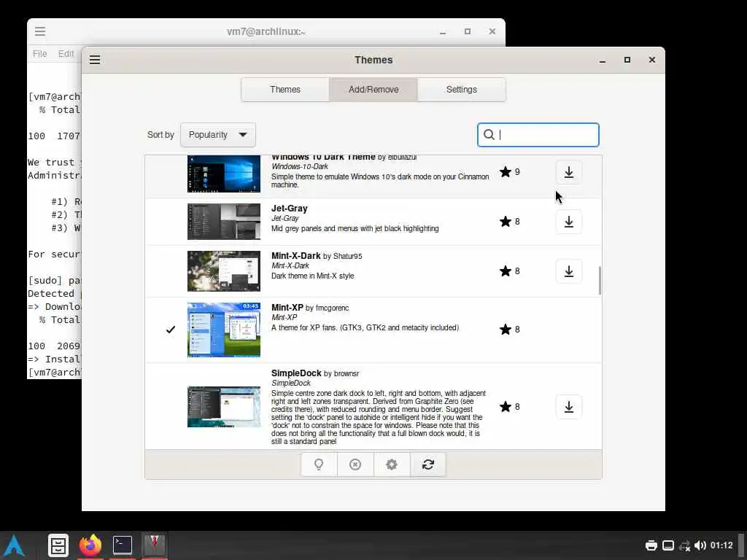Click the Mint-XP installed checkmark
Screen dimensions: 747x560
click(171, 330)
